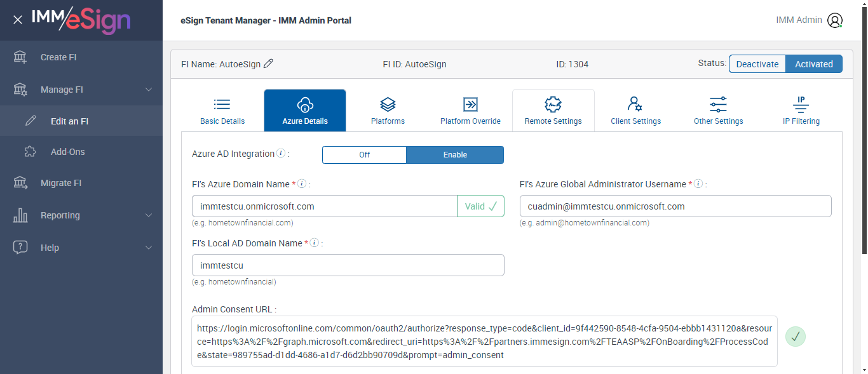
Task: Go to the Remote Settings tab
Action: (553, 110)
